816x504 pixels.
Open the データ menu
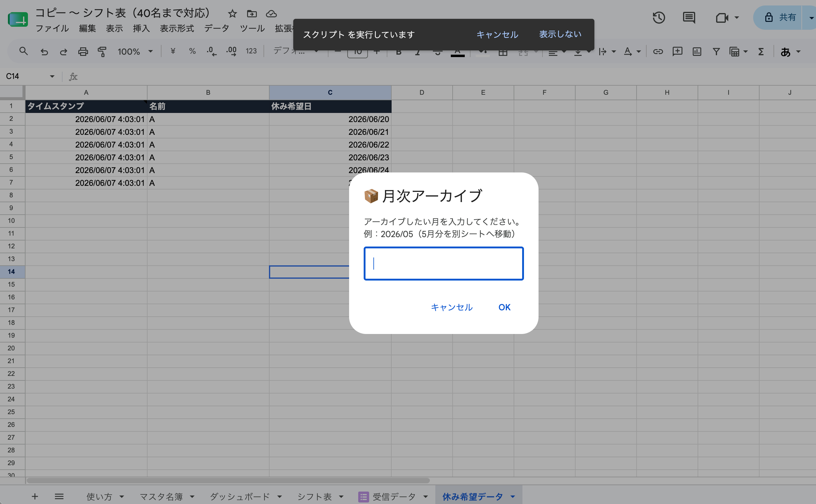[216, 28]
